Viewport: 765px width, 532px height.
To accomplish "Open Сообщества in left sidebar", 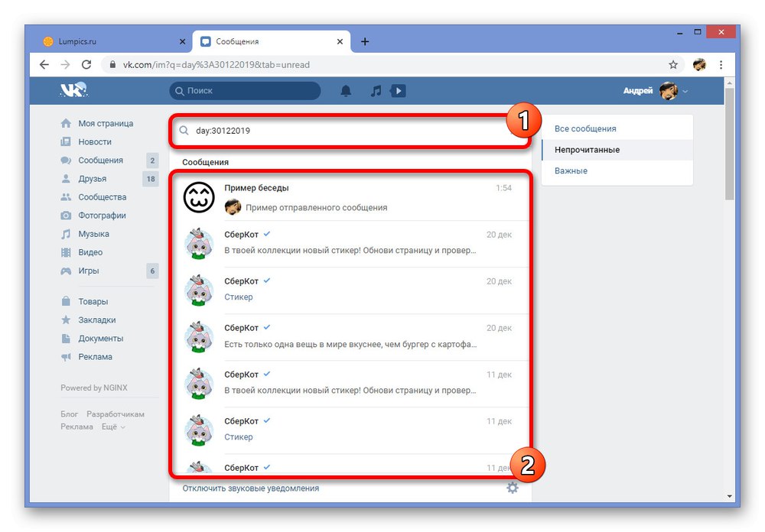I will tap(102, 197).
